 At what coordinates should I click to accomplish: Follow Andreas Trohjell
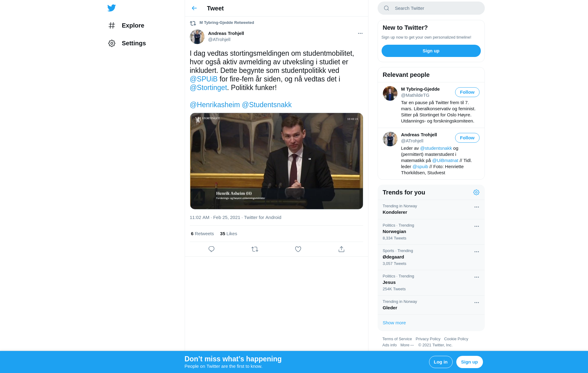467,138
